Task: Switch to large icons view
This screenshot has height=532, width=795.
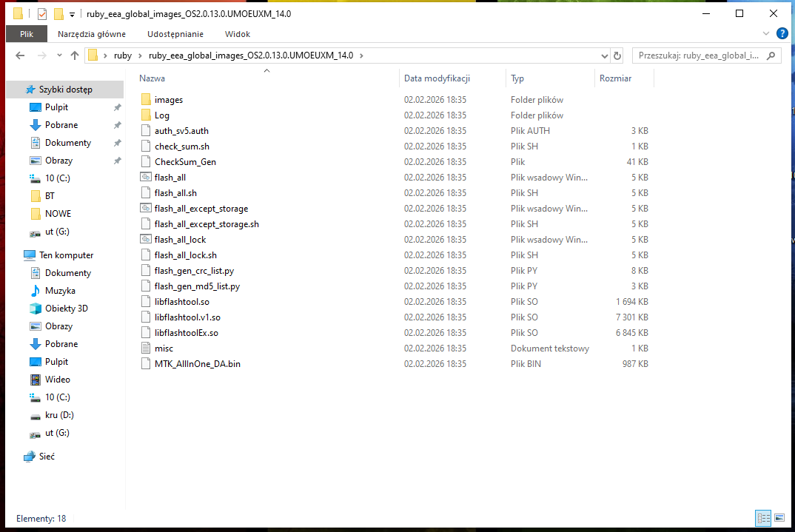Action: click(779, 518)
